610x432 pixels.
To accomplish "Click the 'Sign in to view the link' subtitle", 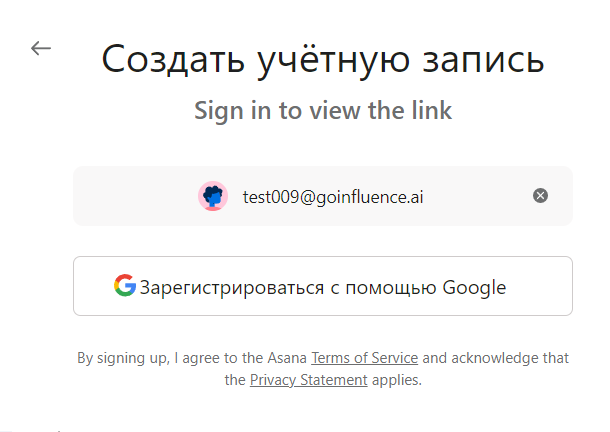I will (x=322, y=110).
